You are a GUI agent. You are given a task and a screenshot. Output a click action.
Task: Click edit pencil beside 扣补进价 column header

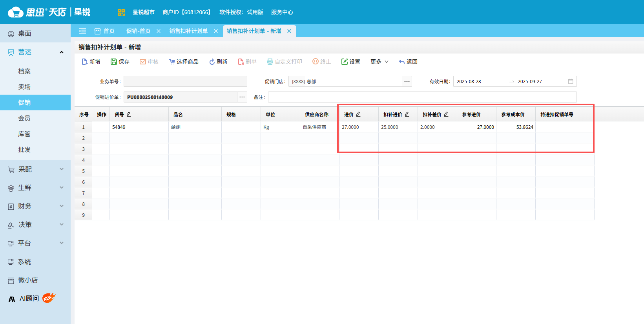[x=407, y=114]
